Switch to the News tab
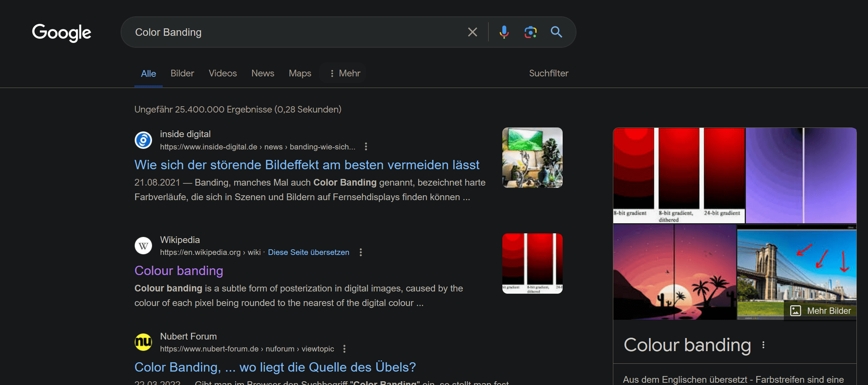This screenshot has width=868, height=385. point(263,73)
